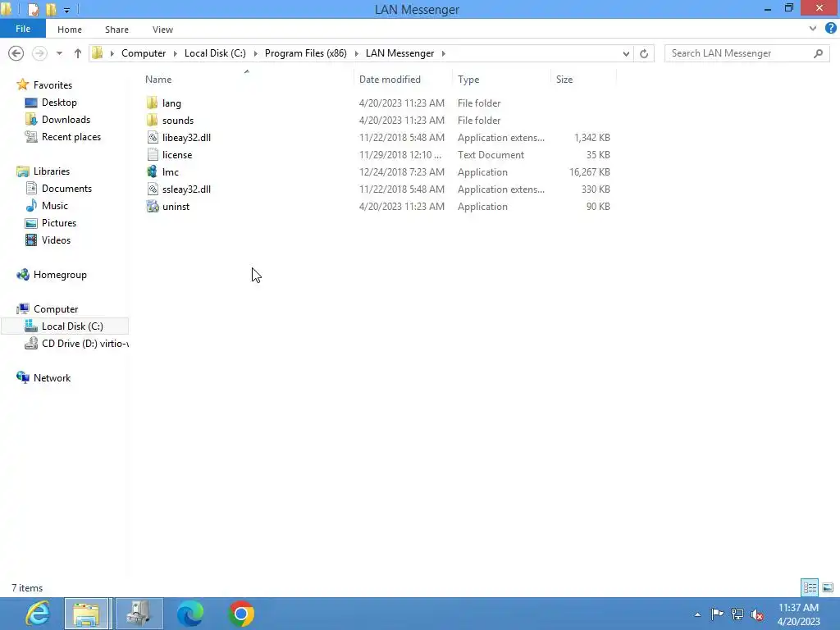840x630 pixels.
Task: Click the Documents library icon
Action: (x=31, y=189)
